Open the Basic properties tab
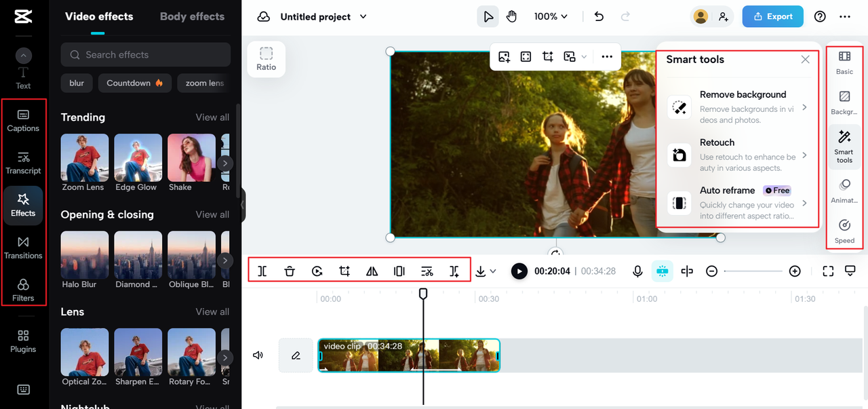868x409 pixels. click(844, 62)
